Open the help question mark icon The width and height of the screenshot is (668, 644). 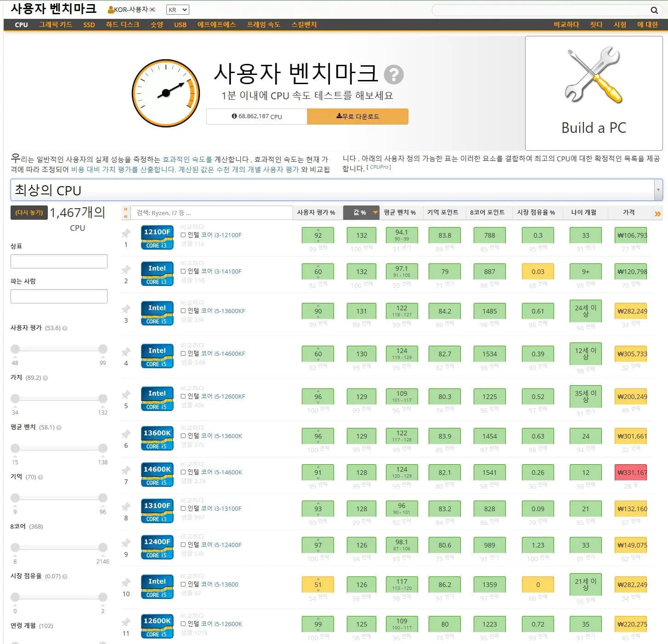click(x=394, y=74)
